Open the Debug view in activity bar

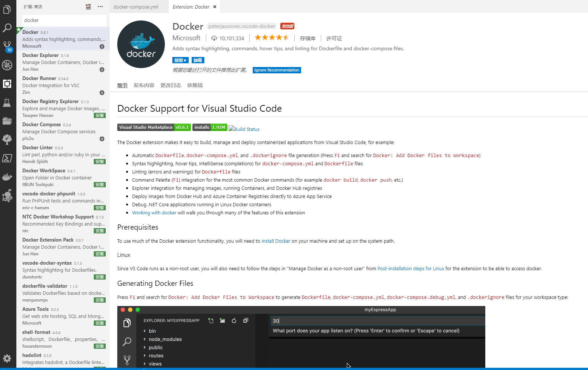[7, 65]
